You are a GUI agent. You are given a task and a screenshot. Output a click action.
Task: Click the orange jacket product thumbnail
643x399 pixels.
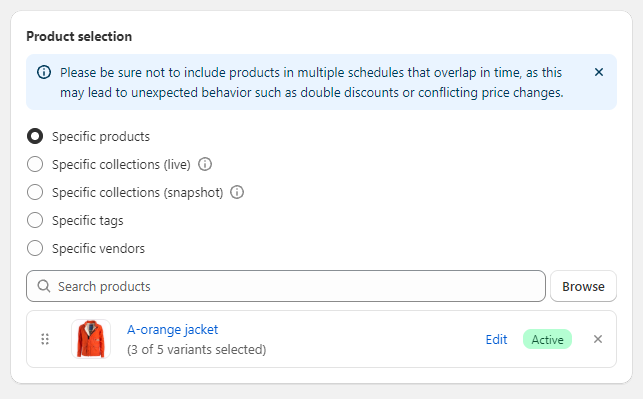91,339
